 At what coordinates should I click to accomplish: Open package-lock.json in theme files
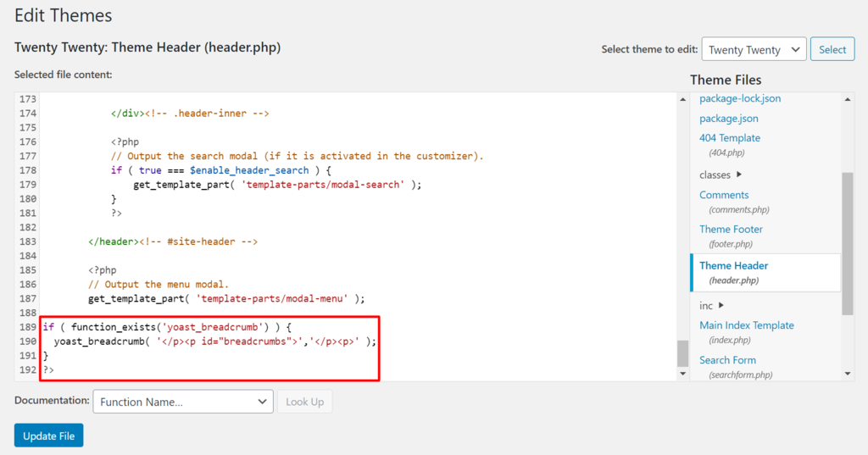pos(740,98)
